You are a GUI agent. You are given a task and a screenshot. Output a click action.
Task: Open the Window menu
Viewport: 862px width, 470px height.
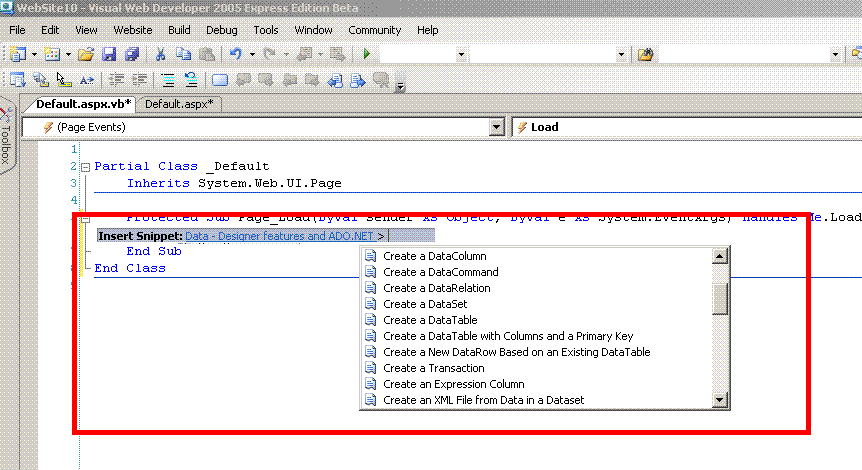313,30
